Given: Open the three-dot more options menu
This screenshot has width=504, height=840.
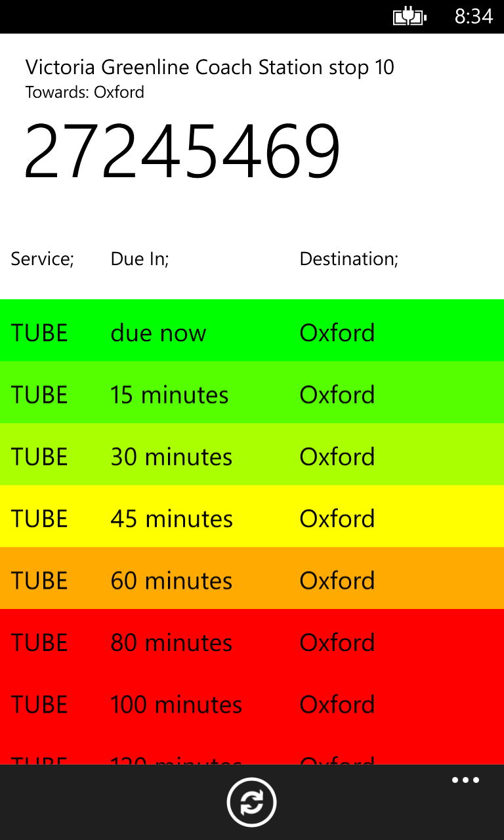Looking at the screenshot, I should click(465, 780).
